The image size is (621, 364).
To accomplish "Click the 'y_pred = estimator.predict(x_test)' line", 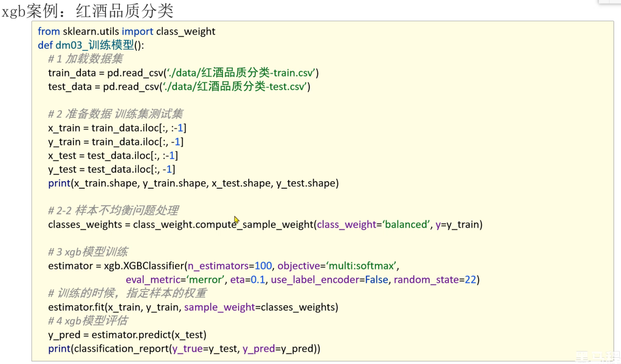I will (x=127, y=335).
